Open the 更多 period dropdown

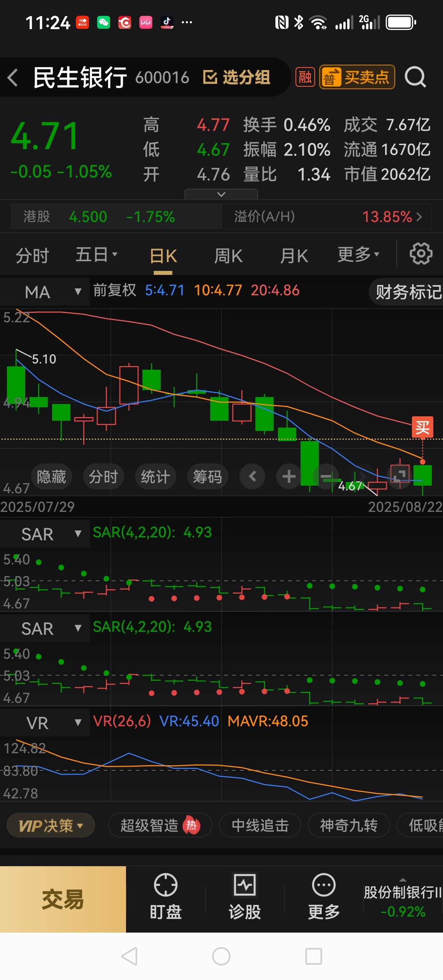pyautogui.click(x=358, y=254)
